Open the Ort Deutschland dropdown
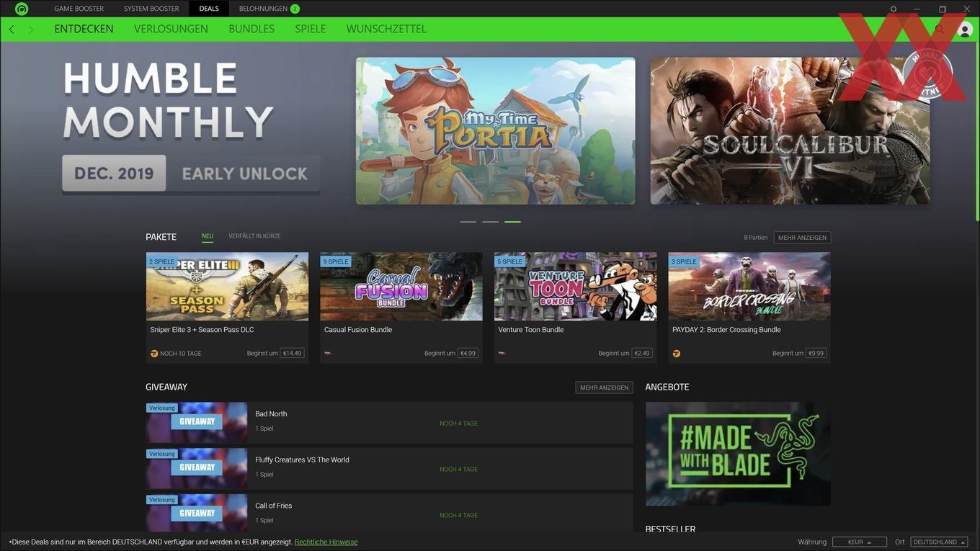 click(x=939, y=542)
